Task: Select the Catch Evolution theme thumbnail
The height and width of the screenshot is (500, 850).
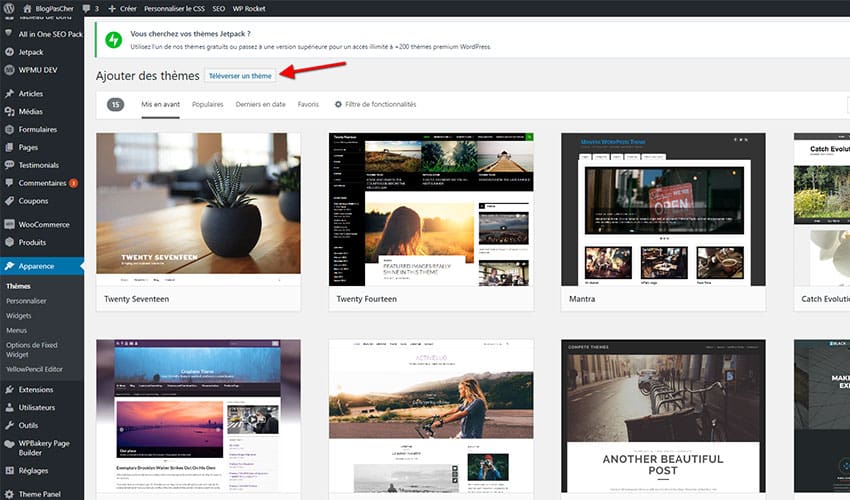Action: (x=822, y=209)
